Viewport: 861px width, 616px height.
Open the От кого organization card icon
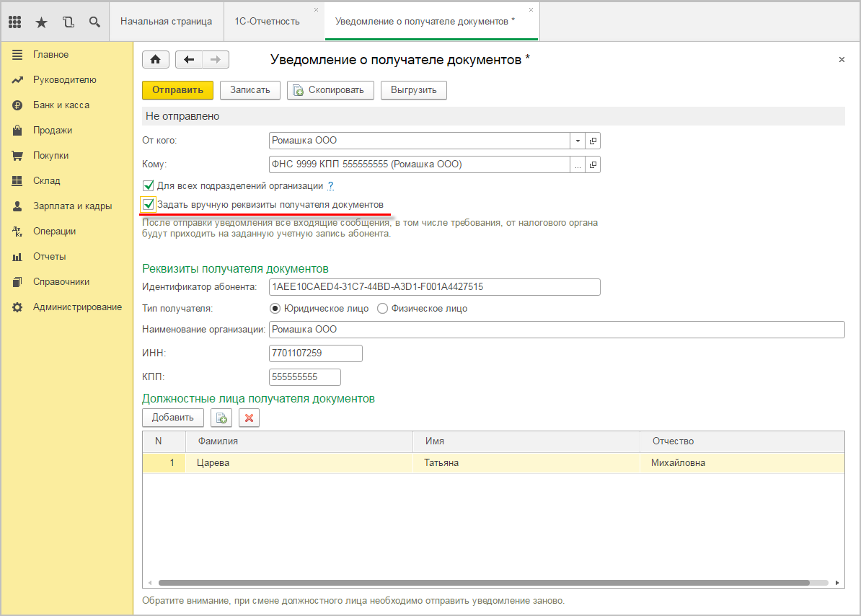point(593,141)
